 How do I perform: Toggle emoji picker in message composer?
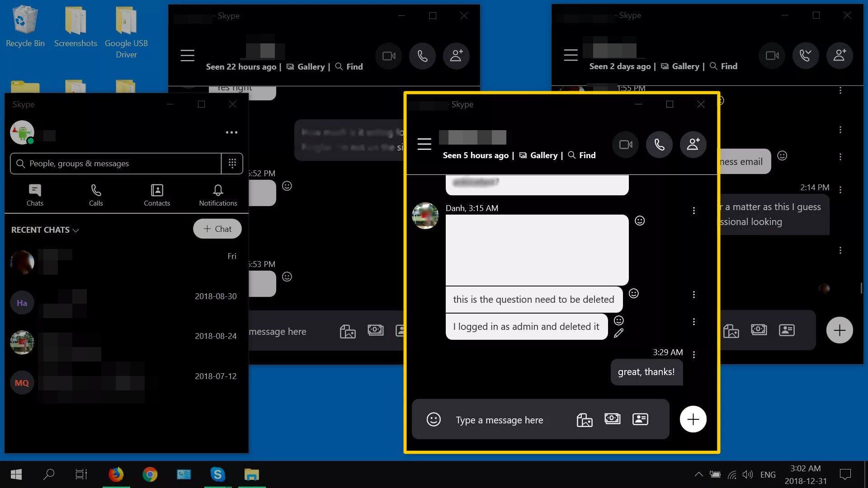(434, 419)
